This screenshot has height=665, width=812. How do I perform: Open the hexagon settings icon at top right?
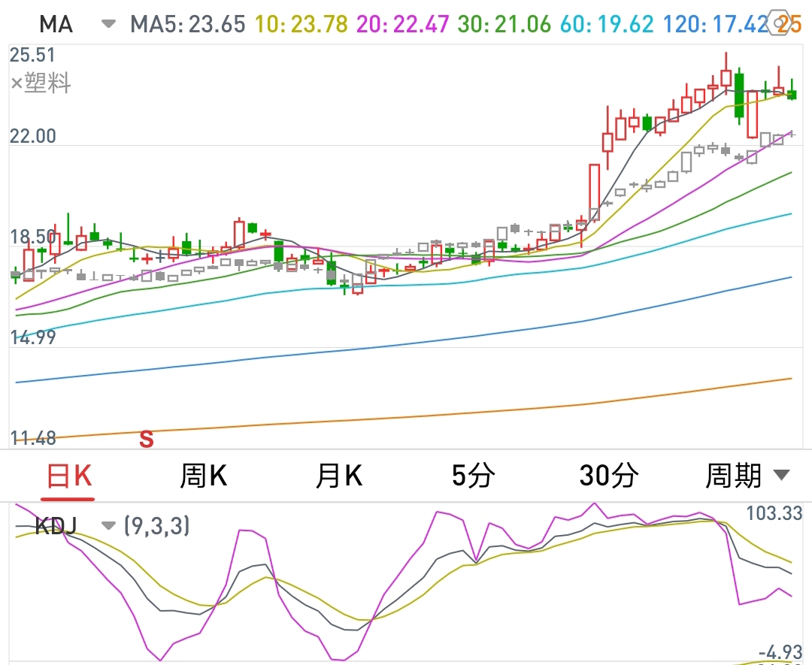[778, 24]
